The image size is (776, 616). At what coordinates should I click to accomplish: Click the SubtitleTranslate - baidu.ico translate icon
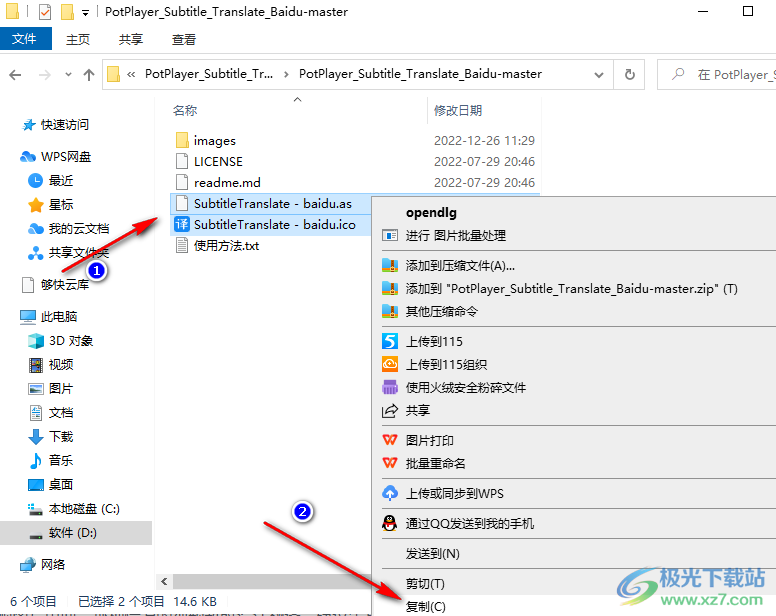(182, 224)
